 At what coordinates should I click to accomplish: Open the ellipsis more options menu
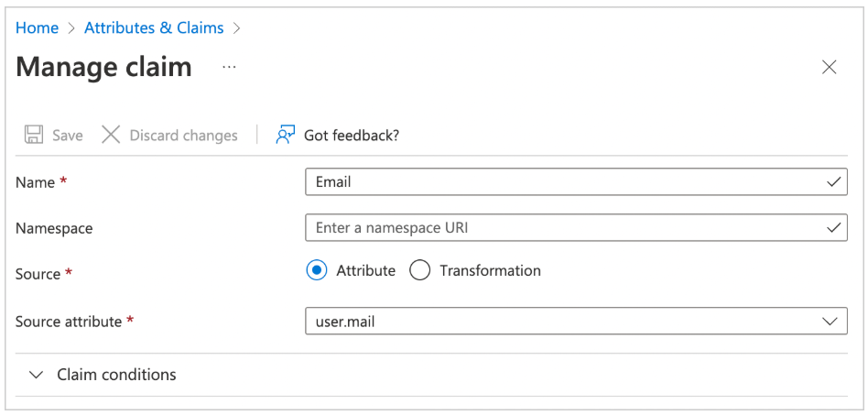point(229,68)
